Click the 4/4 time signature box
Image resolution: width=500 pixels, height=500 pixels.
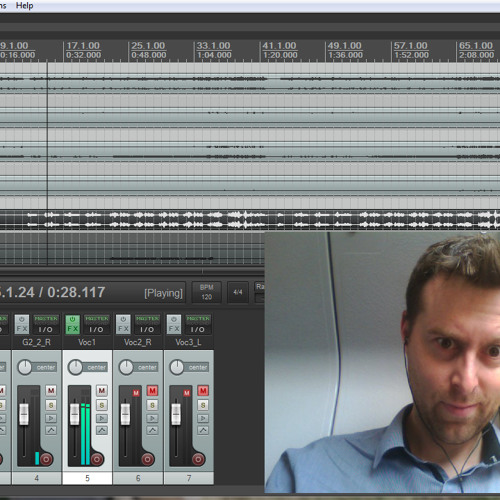238,292
